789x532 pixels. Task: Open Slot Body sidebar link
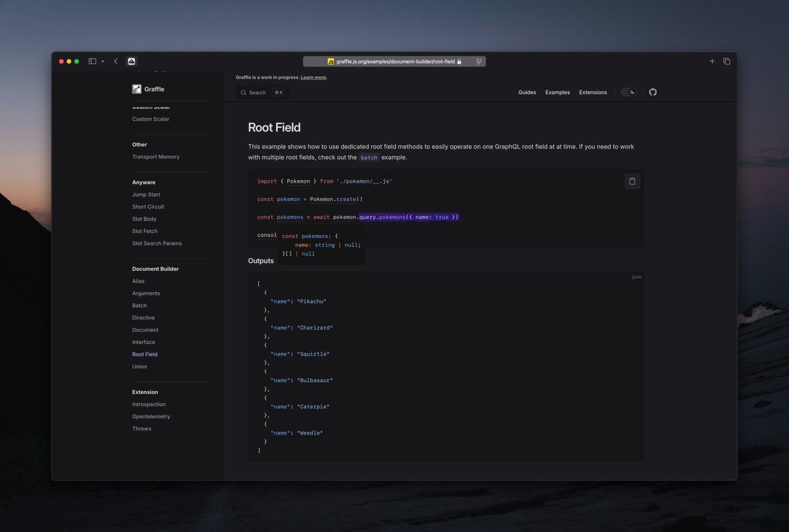pyautogui.click(x=144, y=219)
